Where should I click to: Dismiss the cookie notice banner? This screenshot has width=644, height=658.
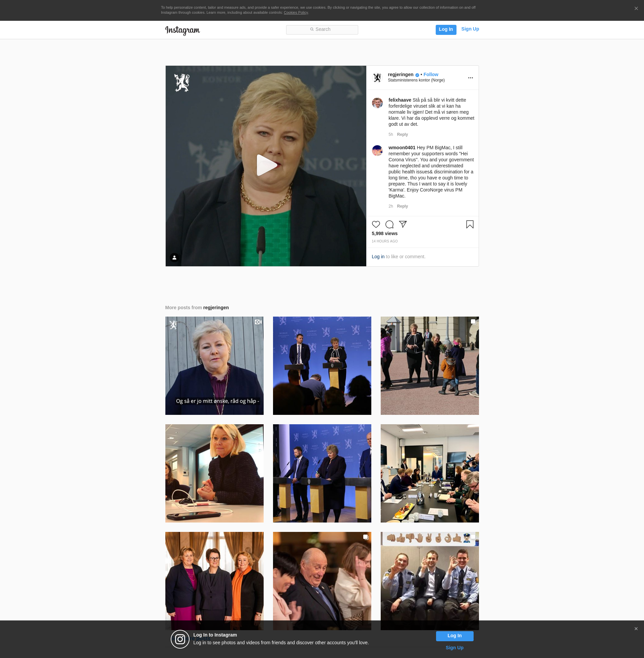click(636, 8)
